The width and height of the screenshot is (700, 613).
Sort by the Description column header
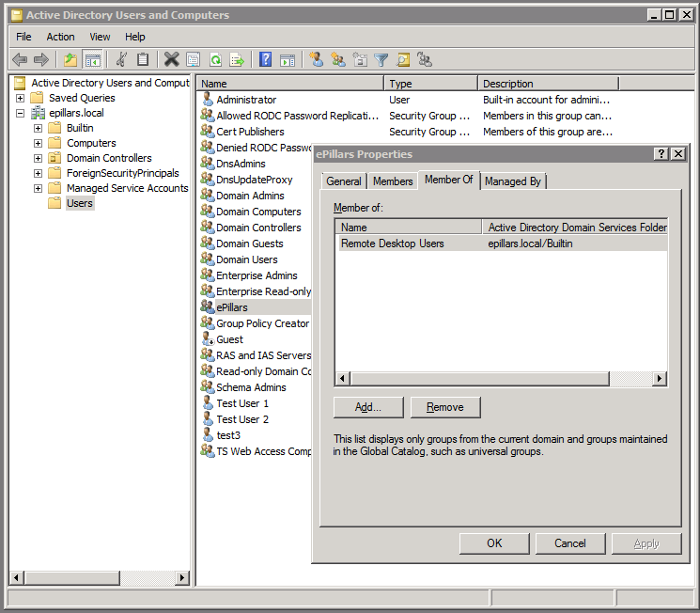tap(548, 84)
